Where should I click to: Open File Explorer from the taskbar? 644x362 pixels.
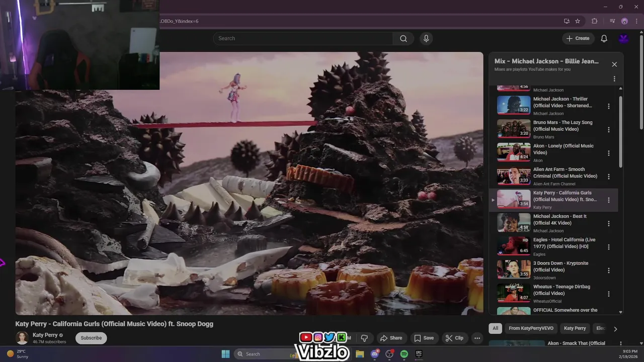[360, 354]
